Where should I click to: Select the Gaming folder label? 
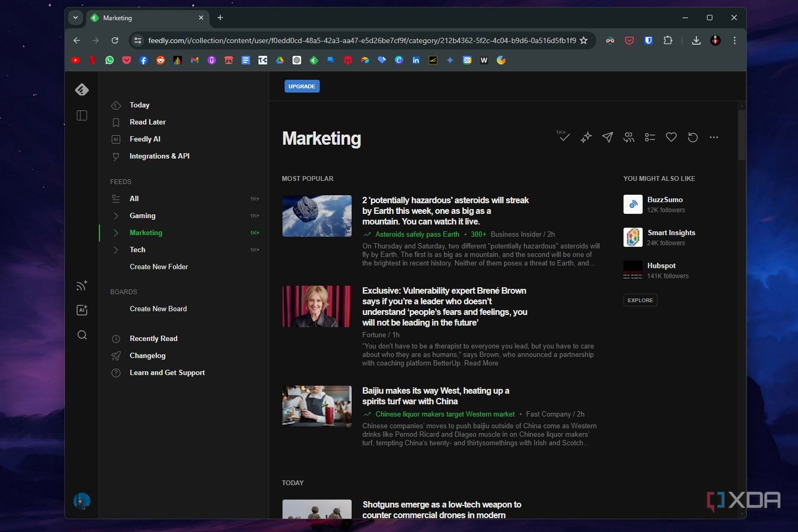tap(143, 215)
